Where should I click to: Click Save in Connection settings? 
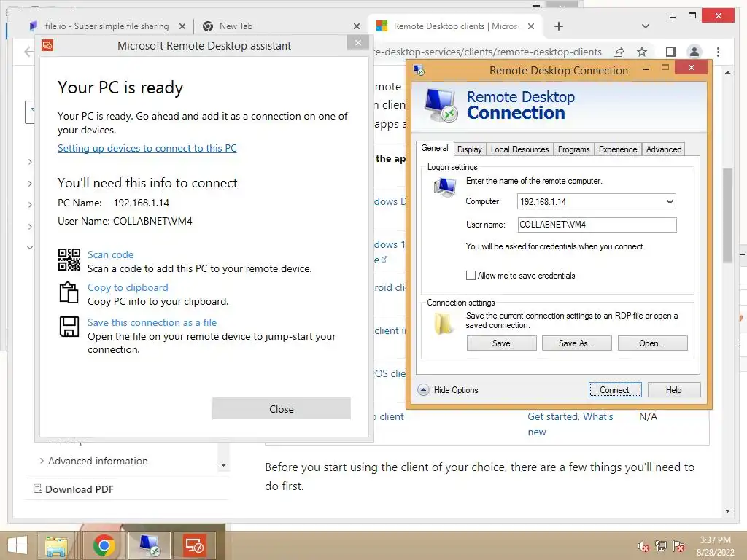(x=501, y=343)
